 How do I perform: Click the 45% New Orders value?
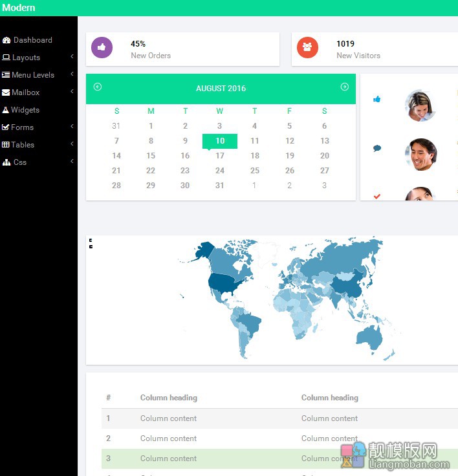coord(138,44)
